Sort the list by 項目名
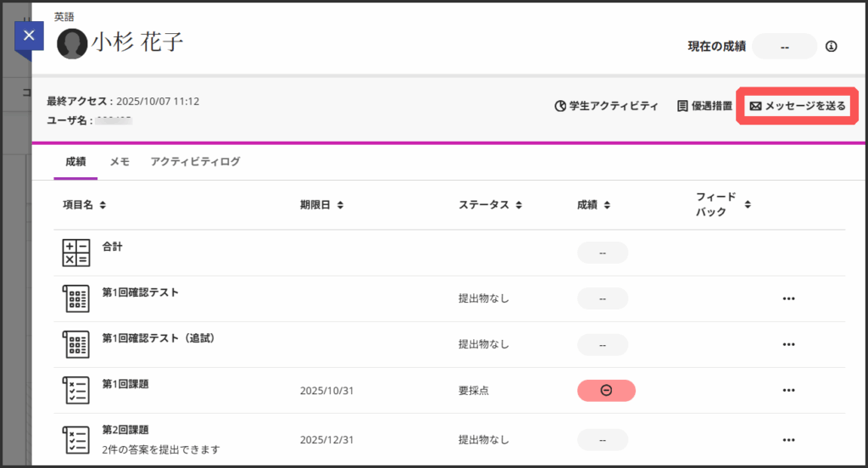The width and height of the screenshot is (868, 468). tap(84, 205)
